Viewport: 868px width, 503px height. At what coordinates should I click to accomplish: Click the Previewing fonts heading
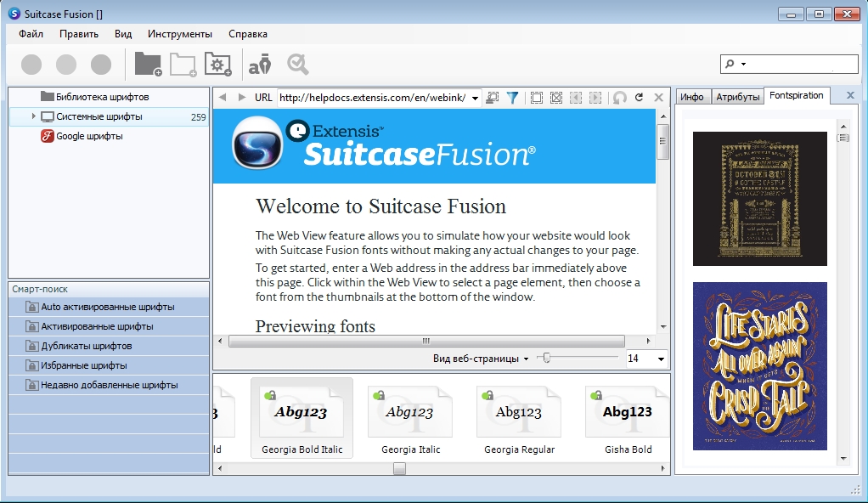[x=315, y=325]
